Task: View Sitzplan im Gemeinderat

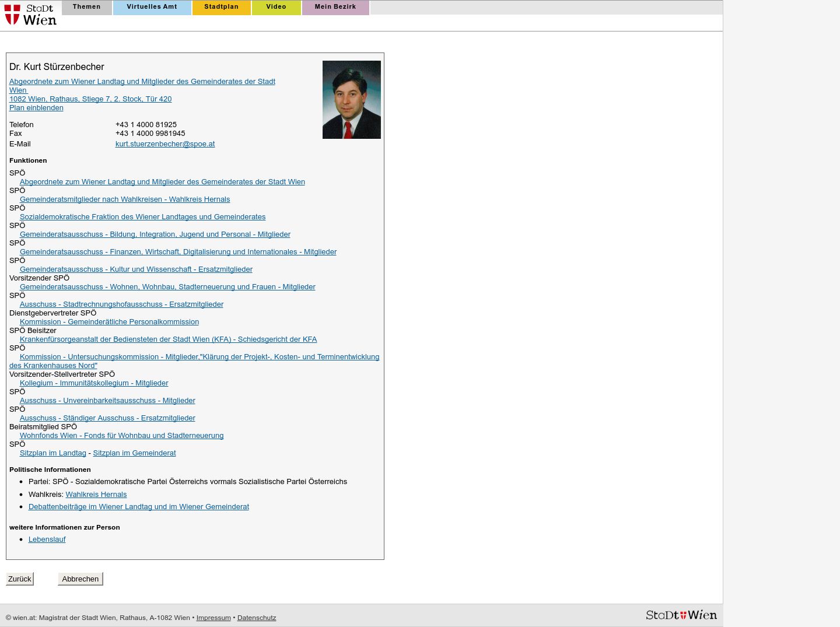Action: tap(134, 453)
